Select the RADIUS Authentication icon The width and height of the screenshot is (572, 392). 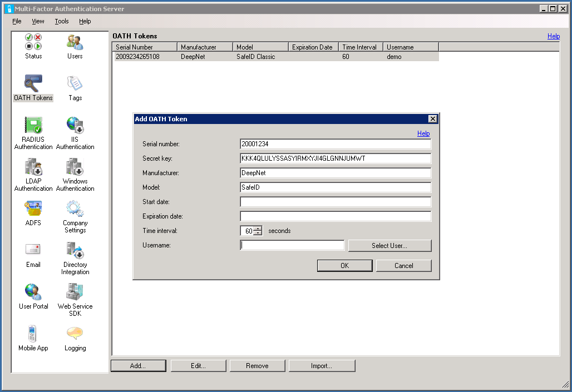click(x=33, y=126)
